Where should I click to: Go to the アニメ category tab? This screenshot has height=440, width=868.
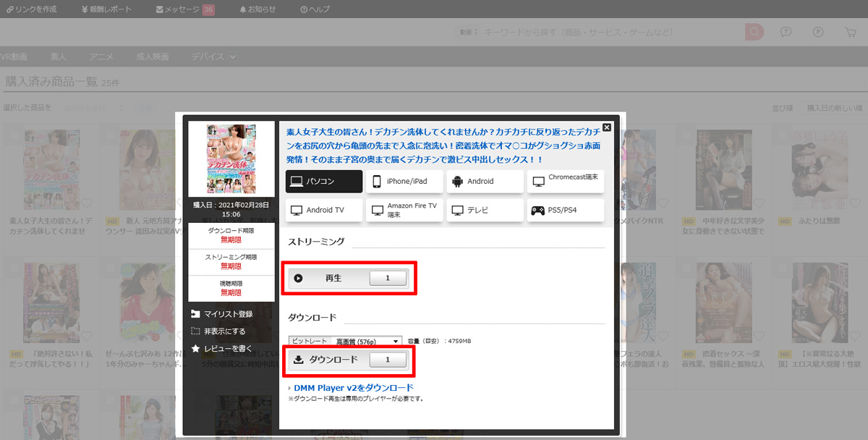coord(101,56)
